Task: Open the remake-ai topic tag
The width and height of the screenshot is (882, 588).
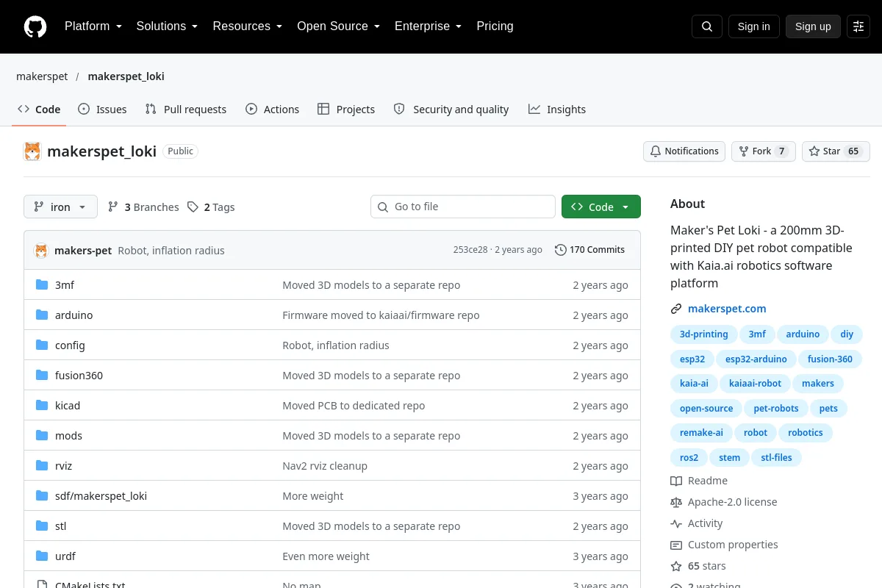Action: click(701, 433)
